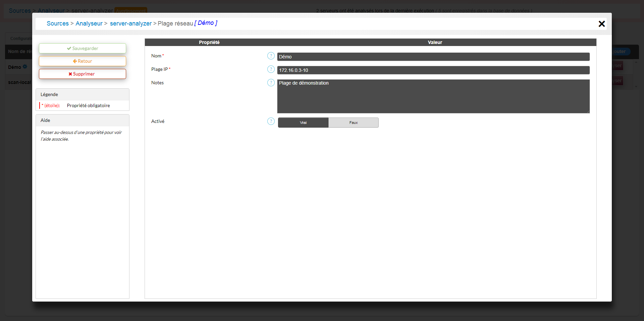Click into the Nom text field
Viewport: 644px width, 321px height.
tap(433, 57)
